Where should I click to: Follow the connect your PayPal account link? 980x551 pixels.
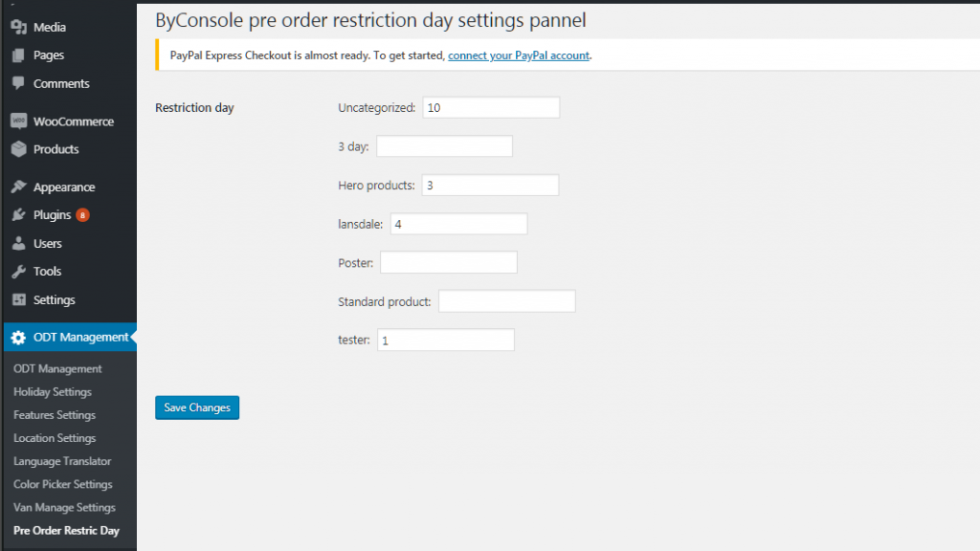tap(518, 55)
